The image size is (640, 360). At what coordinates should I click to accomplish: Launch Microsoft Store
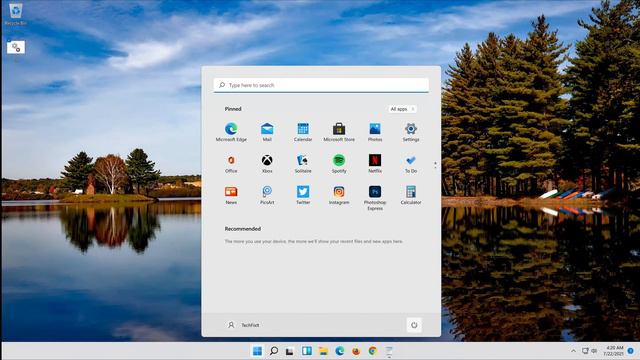[x=339, y=132]
